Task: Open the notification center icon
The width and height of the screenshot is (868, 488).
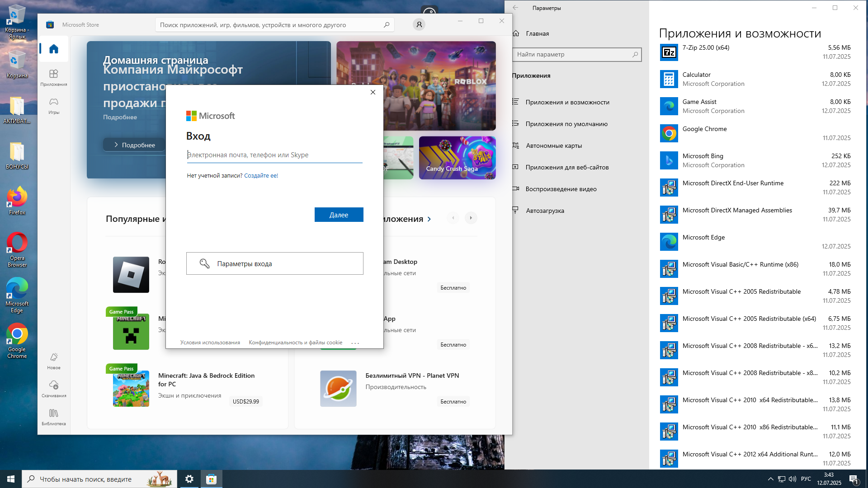Action: tap(854, 479)
